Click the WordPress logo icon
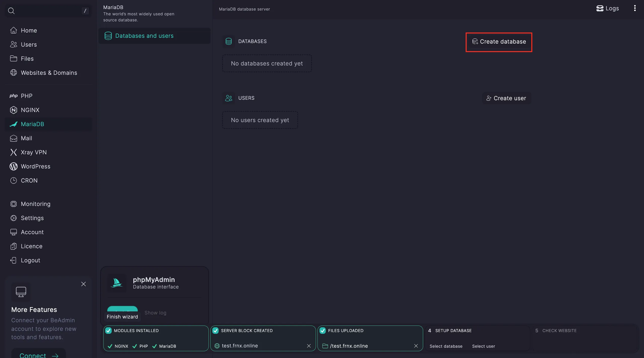 coord(14,166)
